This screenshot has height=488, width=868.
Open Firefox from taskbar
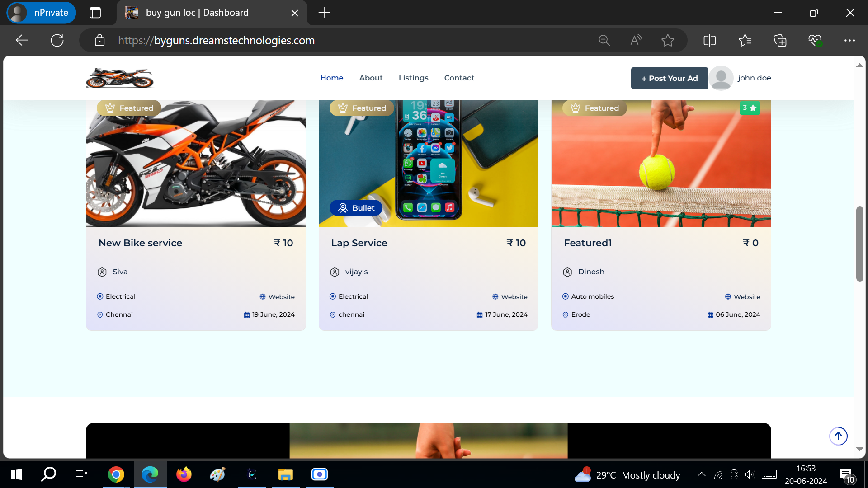pyautogui.click(x=184, y=474)
